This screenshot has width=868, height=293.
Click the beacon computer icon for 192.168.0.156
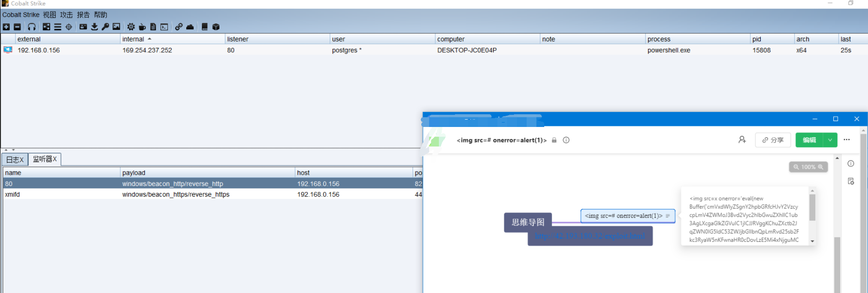[8, 50]
